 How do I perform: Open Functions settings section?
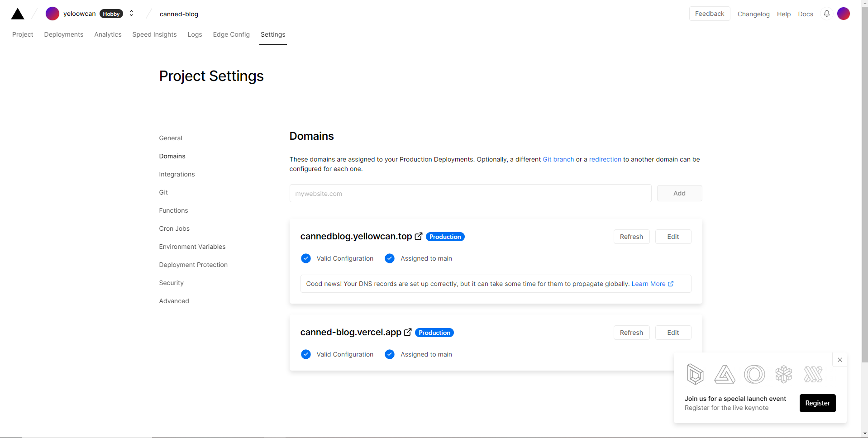173,210
